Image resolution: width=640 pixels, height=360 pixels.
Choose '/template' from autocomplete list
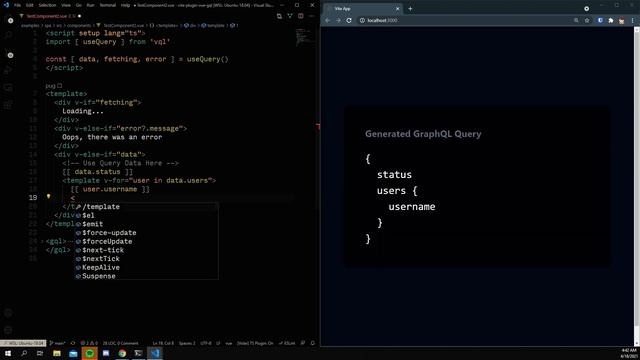tap(146, 207)
